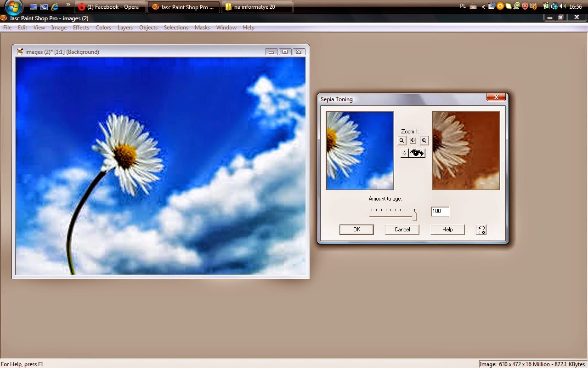Viewport: 588px width, 368px height.
Task: Click the Amount to age value field
Action: 440,211
